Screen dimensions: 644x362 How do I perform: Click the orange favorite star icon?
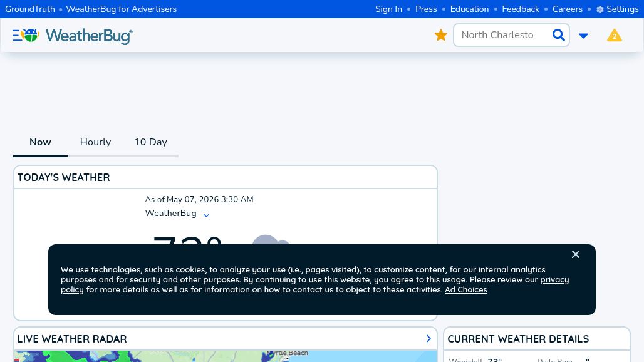(440, 35)
